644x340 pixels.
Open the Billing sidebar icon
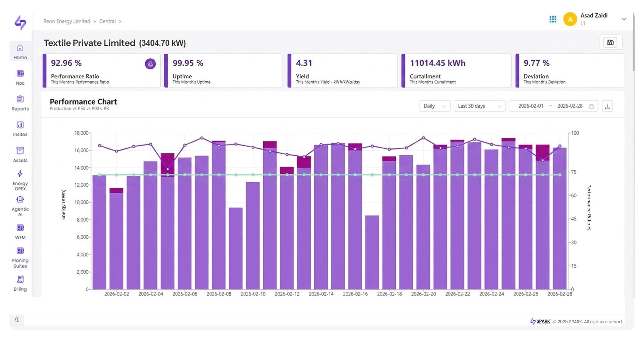pos(20,279)
